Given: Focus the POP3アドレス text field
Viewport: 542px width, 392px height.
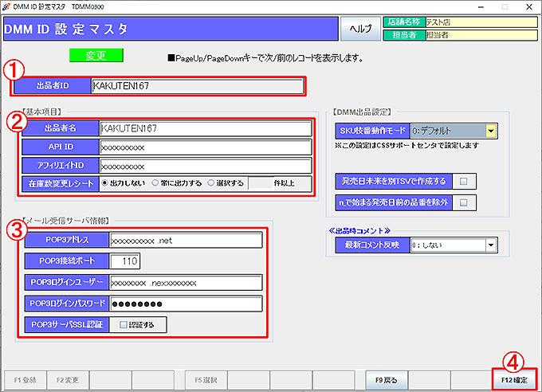Looking at the screenshot, I should pyautogui.click(x=186, y=241).
